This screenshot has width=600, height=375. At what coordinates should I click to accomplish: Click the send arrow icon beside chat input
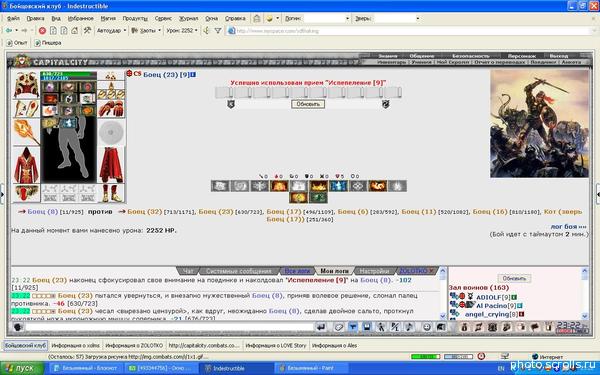[321, 327]
